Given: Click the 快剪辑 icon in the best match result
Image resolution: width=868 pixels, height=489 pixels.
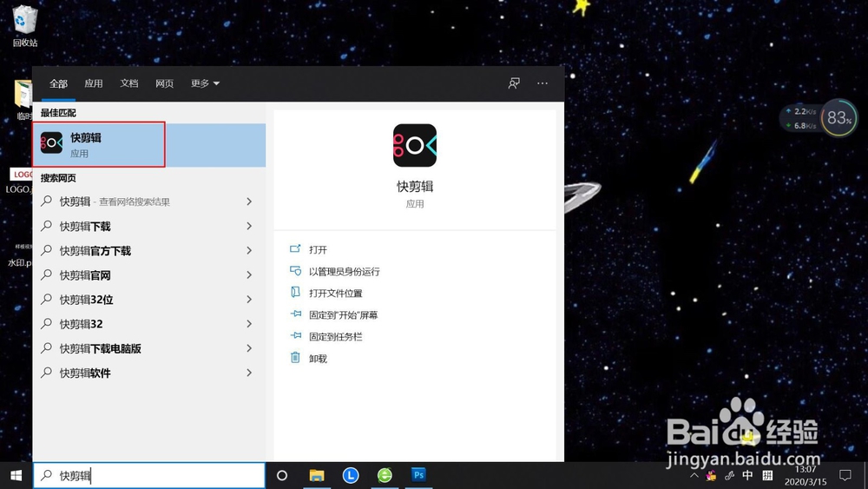Looking at the screenshot, I should (x=51, y=143).
